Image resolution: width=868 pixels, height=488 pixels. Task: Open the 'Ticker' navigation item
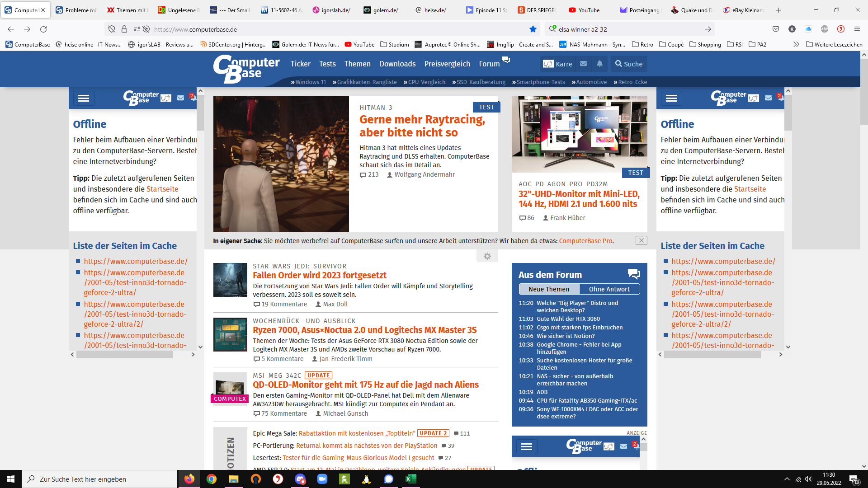[x=300, y=64]
